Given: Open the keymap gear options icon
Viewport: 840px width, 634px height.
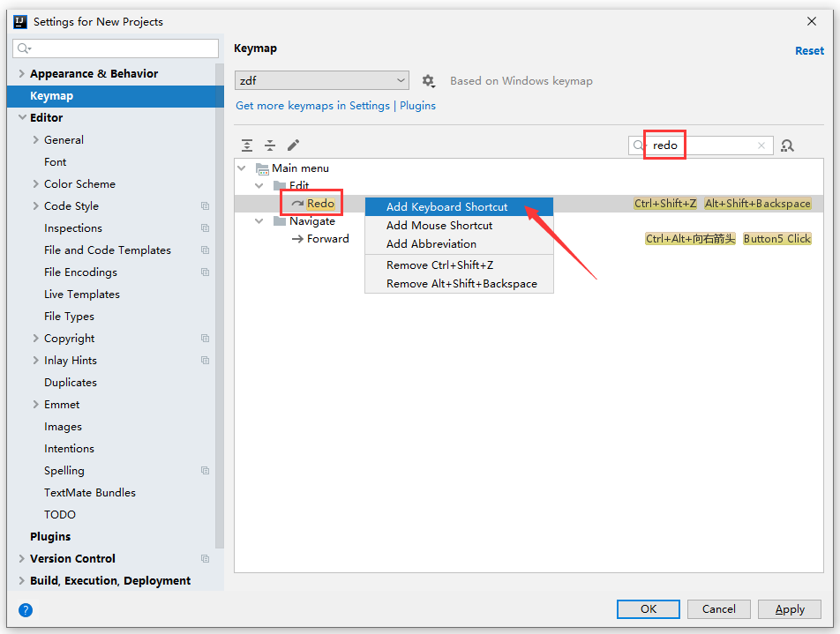Looking at the screenshot, I should 429,81.
